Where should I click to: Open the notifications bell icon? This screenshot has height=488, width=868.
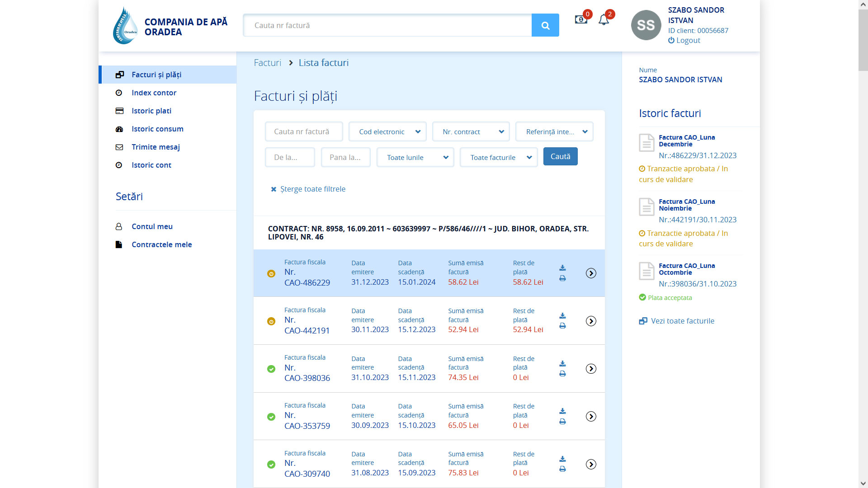tap(604, 20)
